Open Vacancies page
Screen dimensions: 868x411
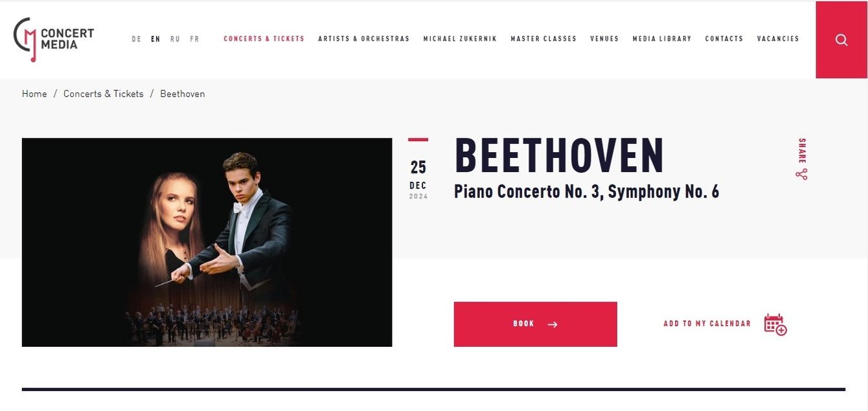pos(777,39)
